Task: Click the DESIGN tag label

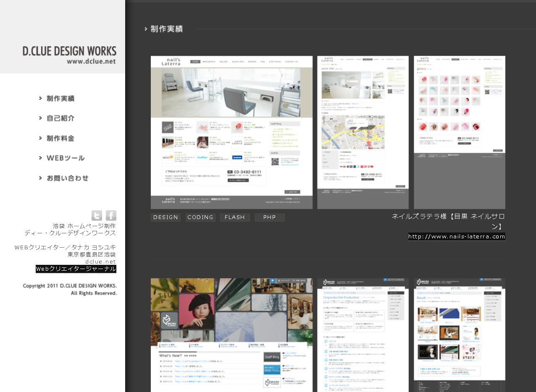Action: tap(166, 217)
